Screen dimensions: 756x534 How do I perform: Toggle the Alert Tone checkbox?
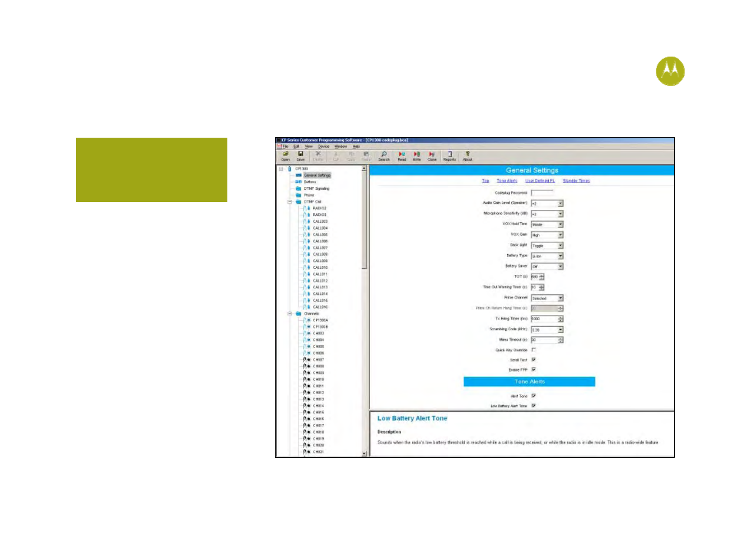coord(534,396)
